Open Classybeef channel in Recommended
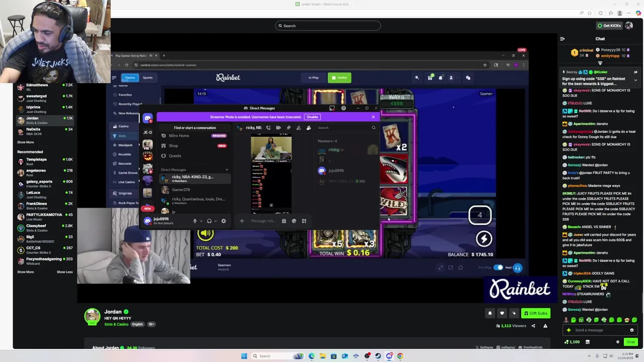The height and width of the screenshot is (362, 644). click(x=45, y=228)
